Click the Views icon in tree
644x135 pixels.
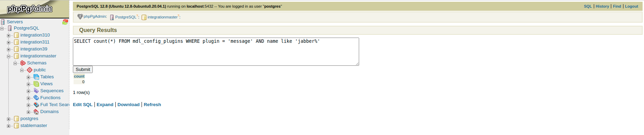coord(36,84)
